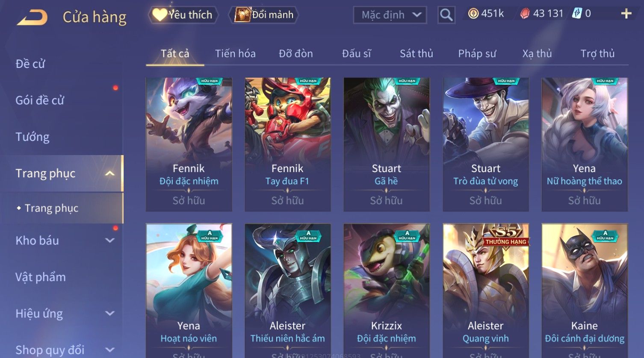Switch to the Pháp sư tab
644x358 pixels.
click(x=477, y=54)
